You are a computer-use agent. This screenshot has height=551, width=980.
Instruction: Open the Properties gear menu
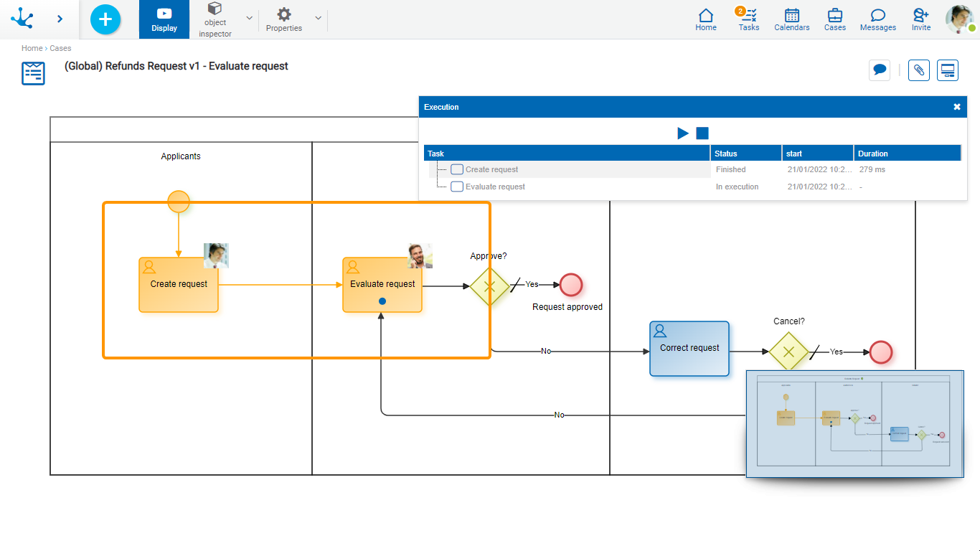pos(284,19)
